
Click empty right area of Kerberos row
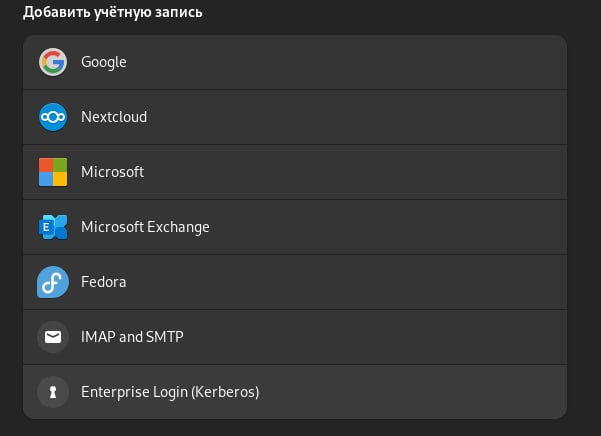[x=450, y=392]
